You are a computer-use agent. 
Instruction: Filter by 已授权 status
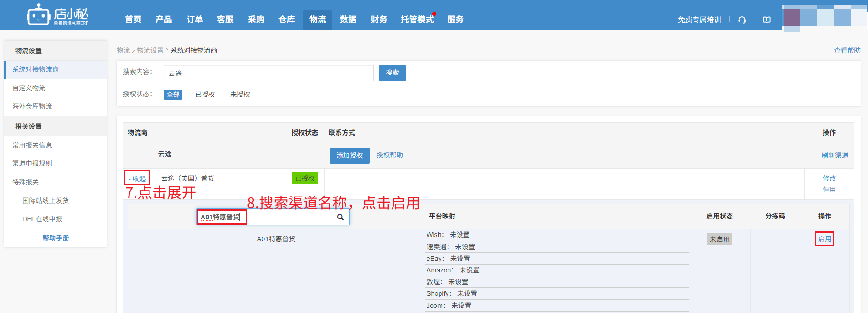(205, 95)
